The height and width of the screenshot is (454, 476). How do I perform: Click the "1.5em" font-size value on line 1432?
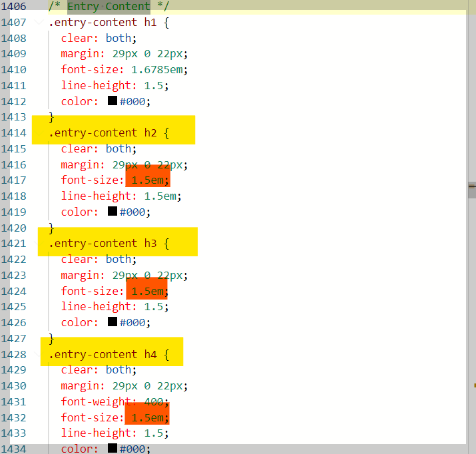[x=148, y=418]
